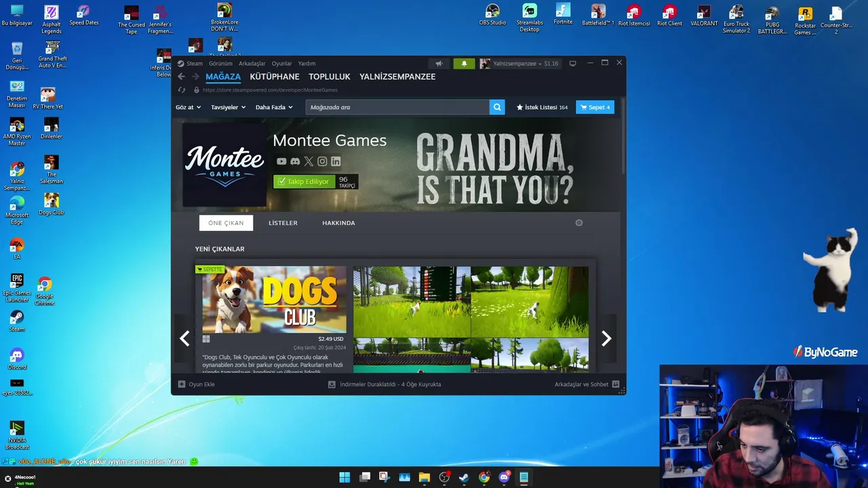Screen dimensions: 868x488
Task: Select Grand Theft Auto V shortcut
Action: [52, 54]
